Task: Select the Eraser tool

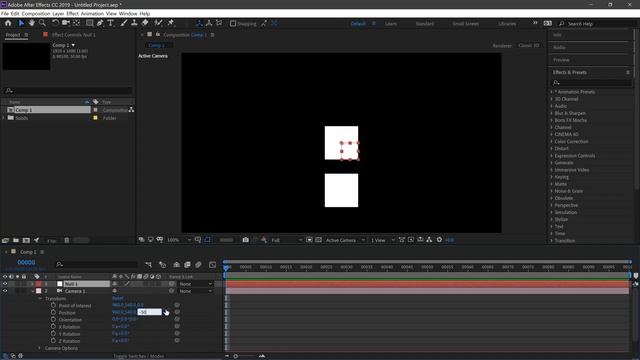Action: click(145, 23)
